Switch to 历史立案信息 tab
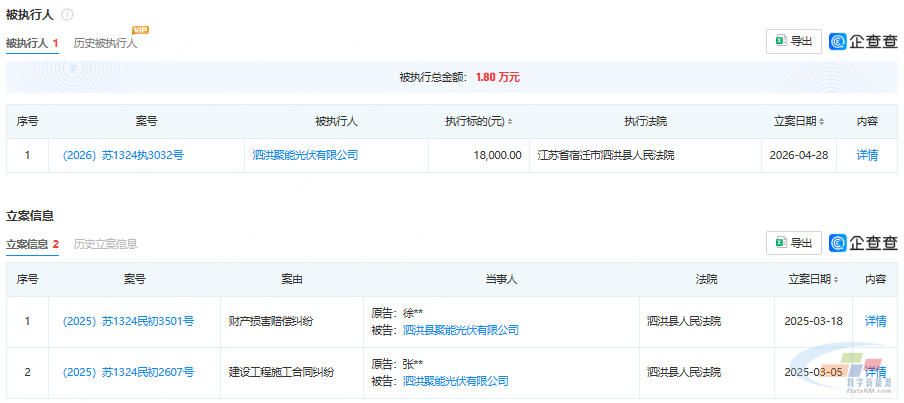The height and width of the screenshot is (403, 904). pyautogui.click(x=106, y=244)
